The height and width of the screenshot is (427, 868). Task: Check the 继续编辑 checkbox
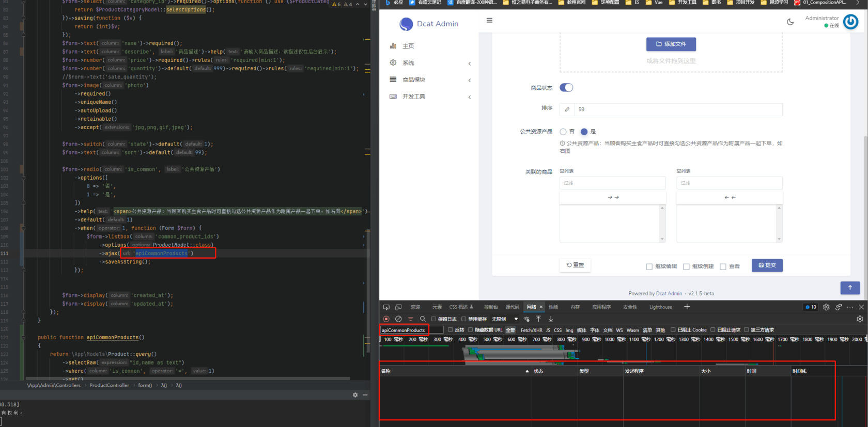[x=649, y=266]
